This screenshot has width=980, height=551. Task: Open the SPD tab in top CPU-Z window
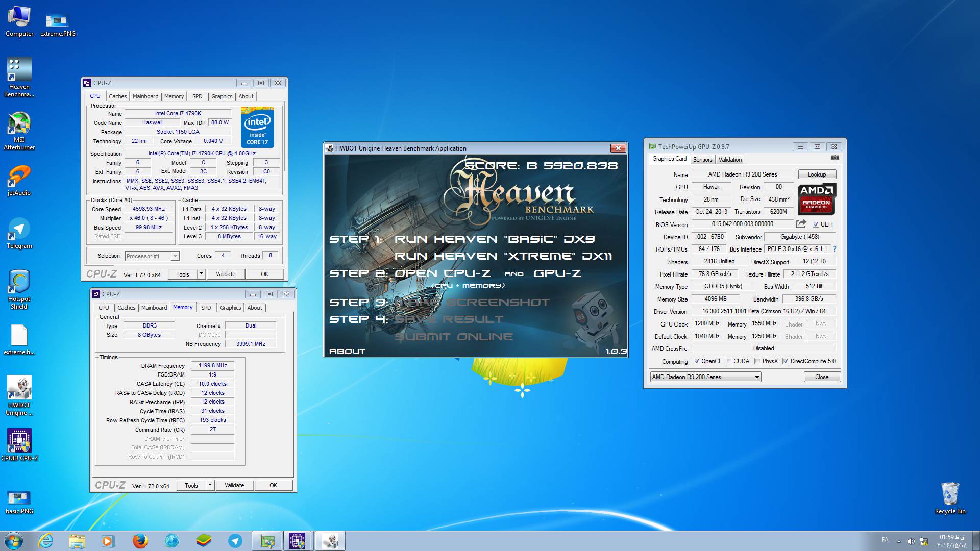(198, 96)
